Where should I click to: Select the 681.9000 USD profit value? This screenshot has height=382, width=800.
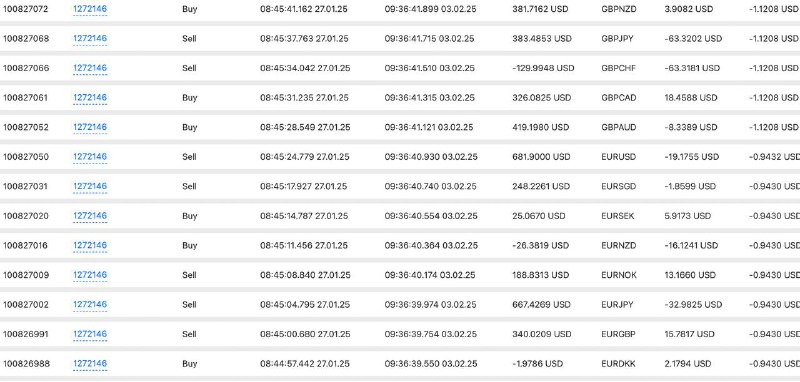pyautogui.click(x=541, y=157)
